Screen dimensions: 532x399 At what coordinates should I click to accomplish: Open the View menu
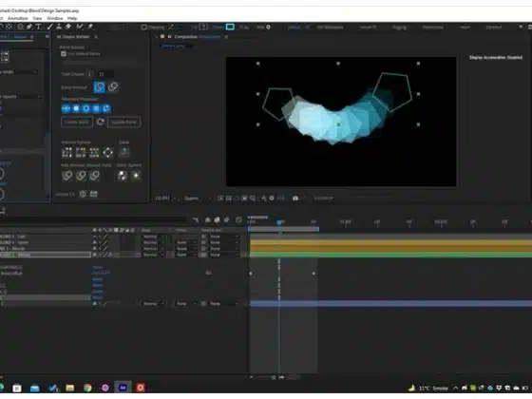click(x=37, y=18)
